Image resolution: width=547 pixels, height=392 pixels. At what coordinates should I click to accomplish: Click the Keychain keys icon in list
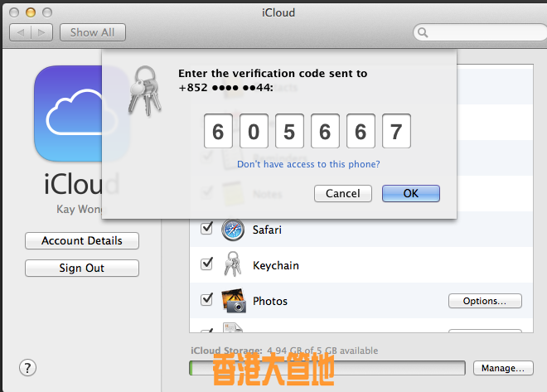(x=233, y=264)
